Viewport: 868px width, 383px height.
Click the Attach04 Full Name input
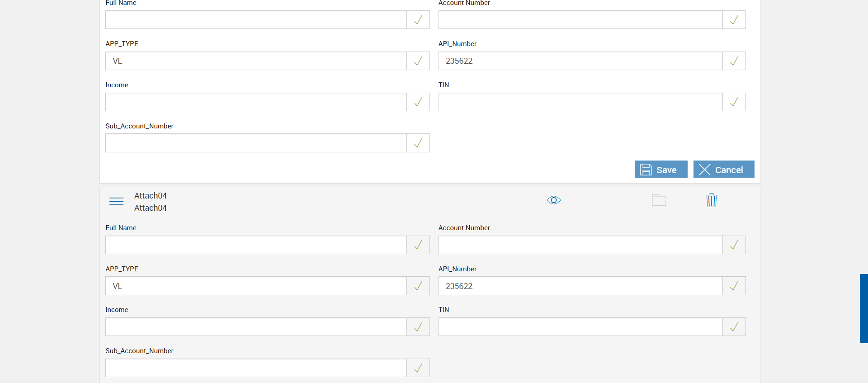click(256, 245)
